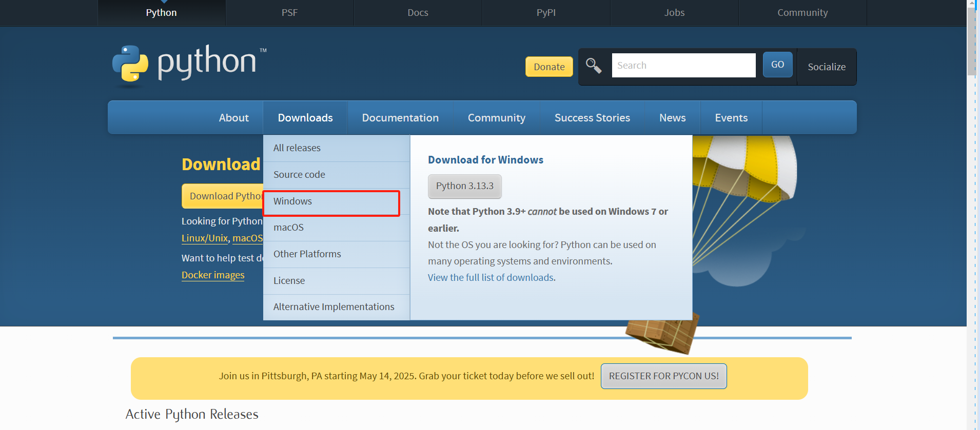Open the About navigation menu
980x430 pixels.
[x=234, y=118]
